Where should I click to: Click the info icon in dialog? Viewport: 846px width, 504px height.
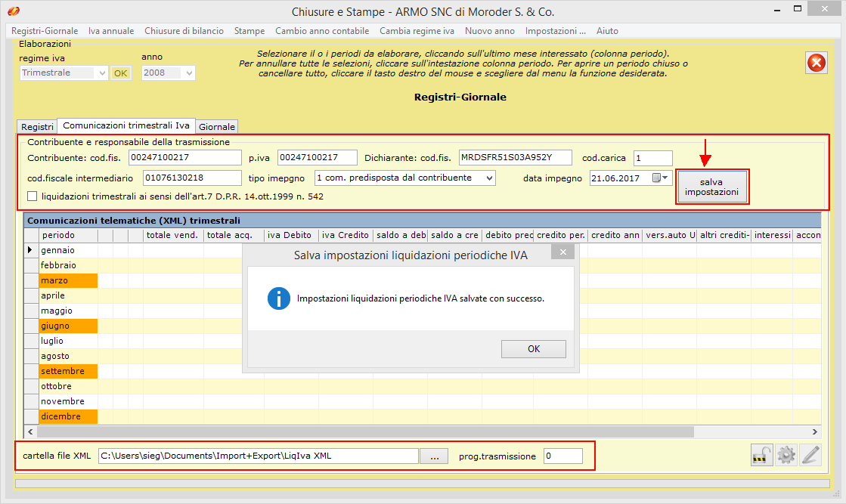click(280, 298)
